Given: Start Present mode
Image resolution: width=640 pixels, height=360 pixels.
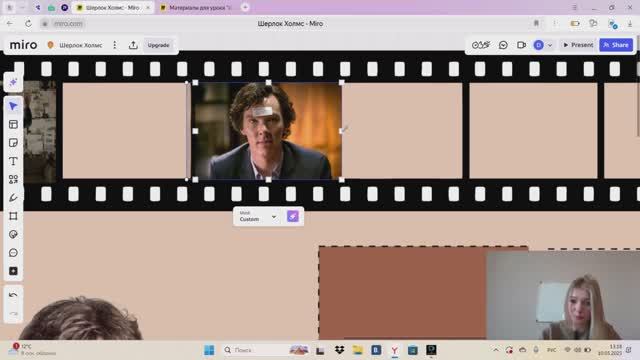Looking at the screenshot, I should coord(578,45).
